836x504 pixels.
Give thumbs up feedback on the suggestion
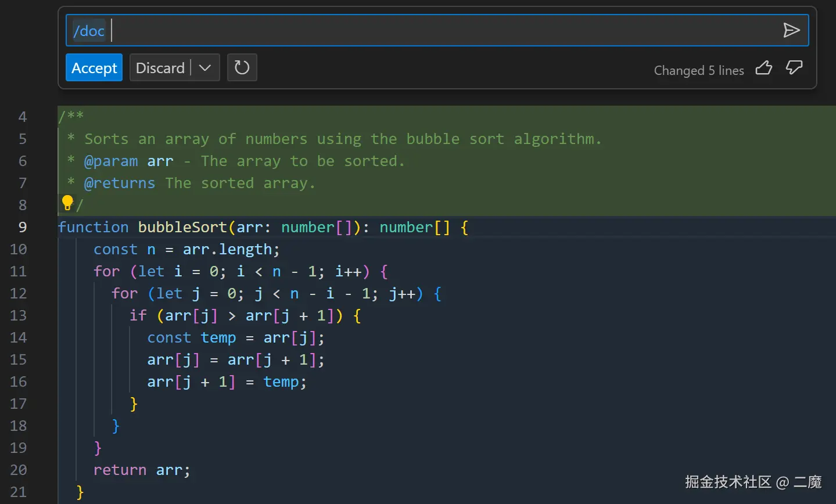(x=763, y=68)
